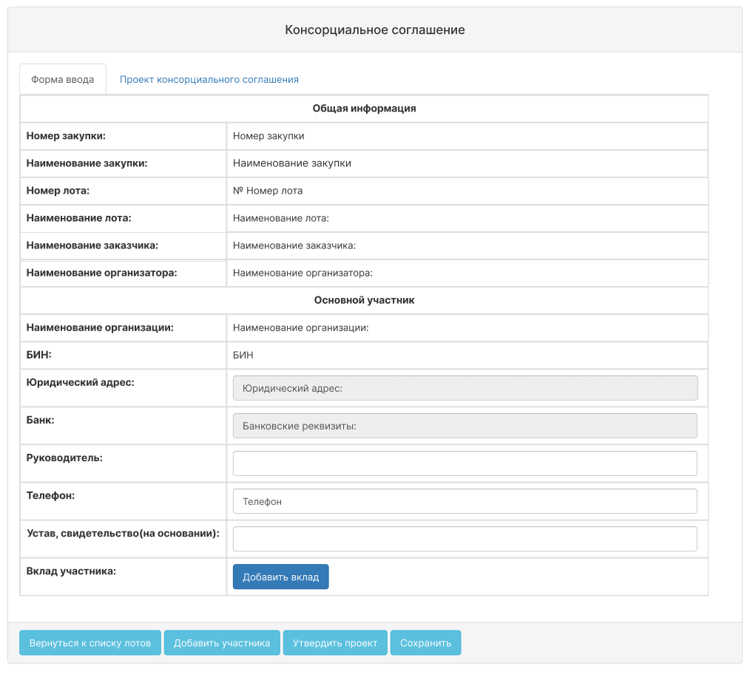This screenshot has width=750, height=700.
Task: Click the 'Основной участник' section header
Action: pos(364,300)
